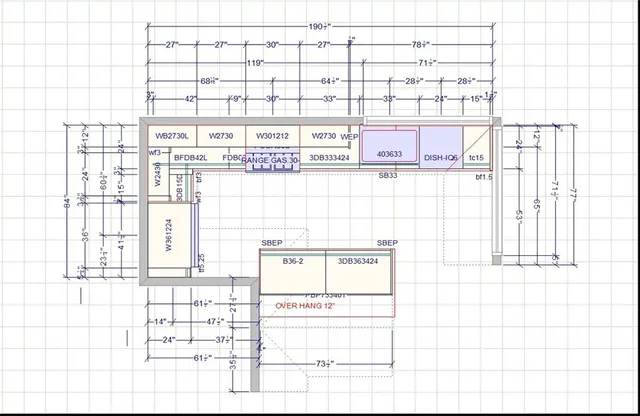Click the WEP wall end panel label

tap(349, 137)
